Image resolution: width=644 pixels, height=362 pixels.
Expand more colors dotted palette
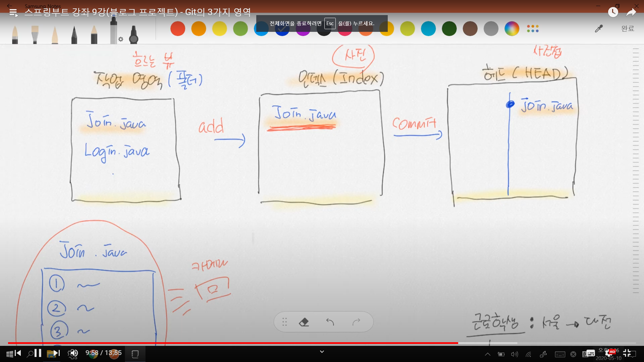tap(533, 29)
